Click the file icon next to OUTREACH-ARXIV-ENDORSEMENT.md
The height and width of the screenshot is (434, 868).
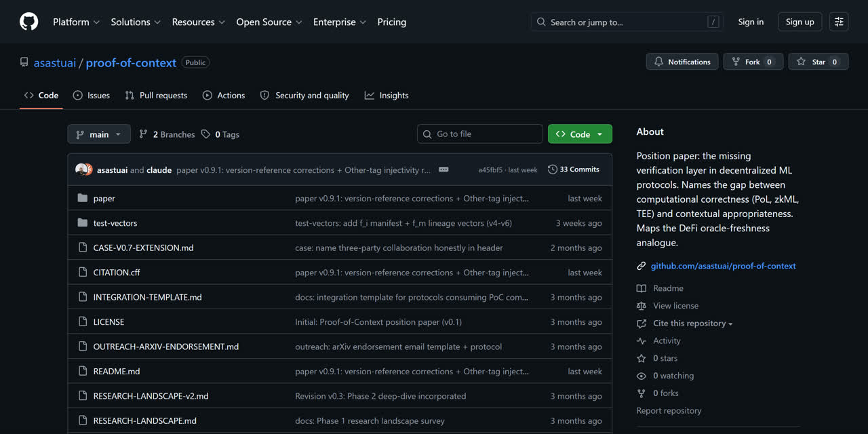click(x=83, y=347)
